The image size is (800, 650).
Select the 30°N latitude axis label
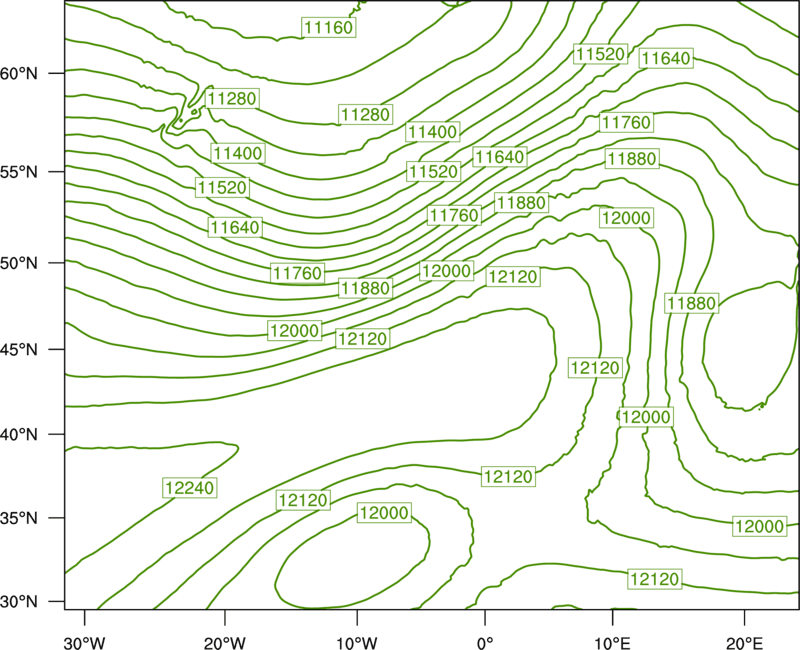point(19,602)
